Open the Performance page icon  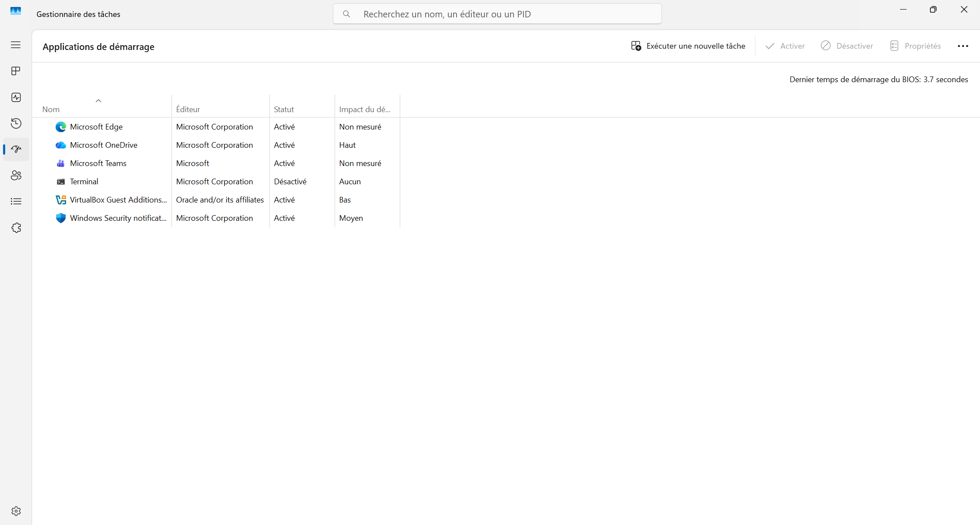(x=16, y=97)
